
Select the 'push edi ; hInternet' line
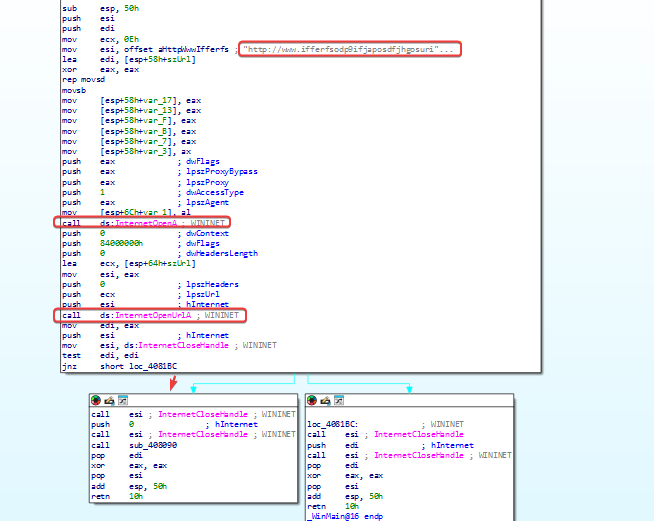click(x=390, y=445)
